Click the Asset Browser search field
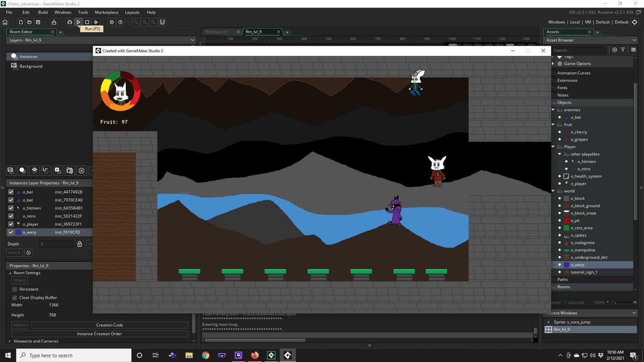 coord(579,50)
